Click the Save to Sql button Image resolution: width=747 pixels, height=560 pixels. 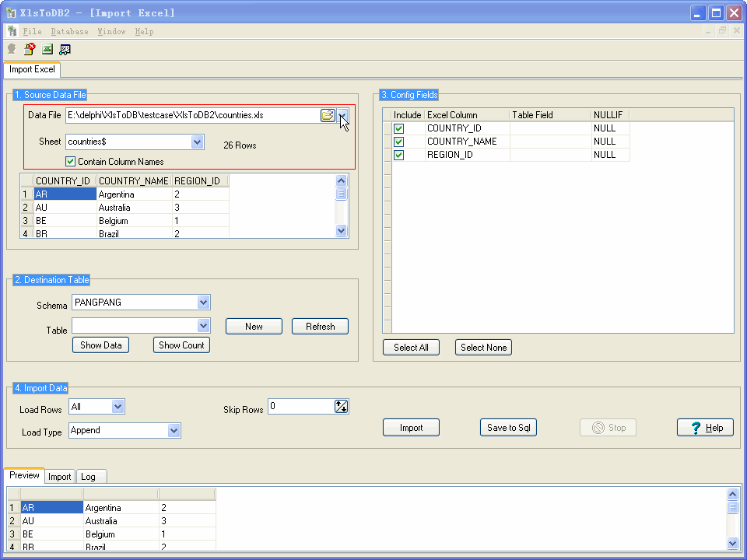click(508, 428)
